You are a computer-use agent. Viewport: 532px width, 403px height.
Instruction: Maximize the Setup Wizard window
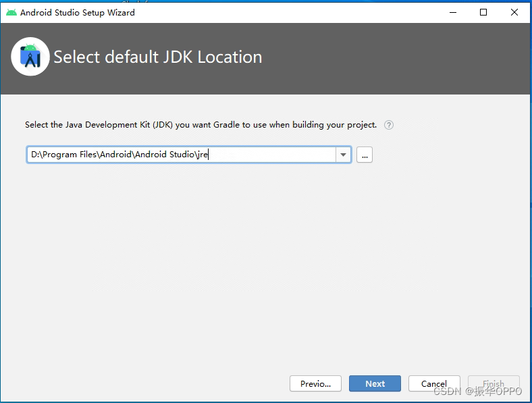point(483,13)
